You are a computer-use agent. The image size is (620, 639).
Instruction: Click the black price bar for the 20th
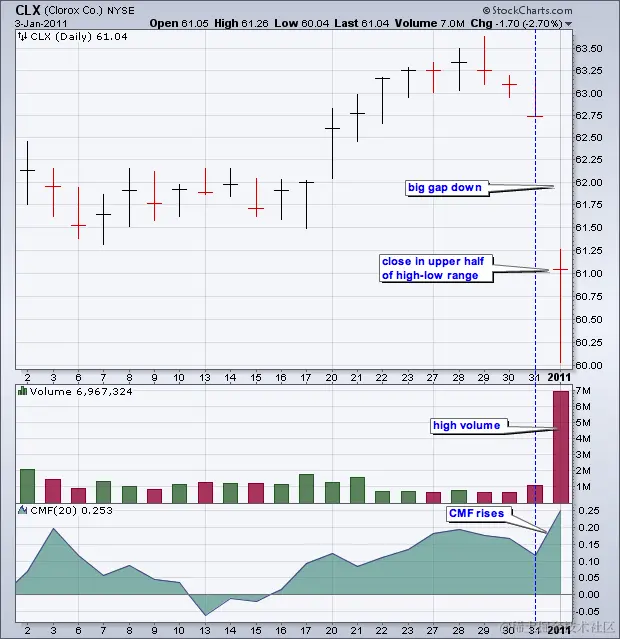tap(332, 143)
